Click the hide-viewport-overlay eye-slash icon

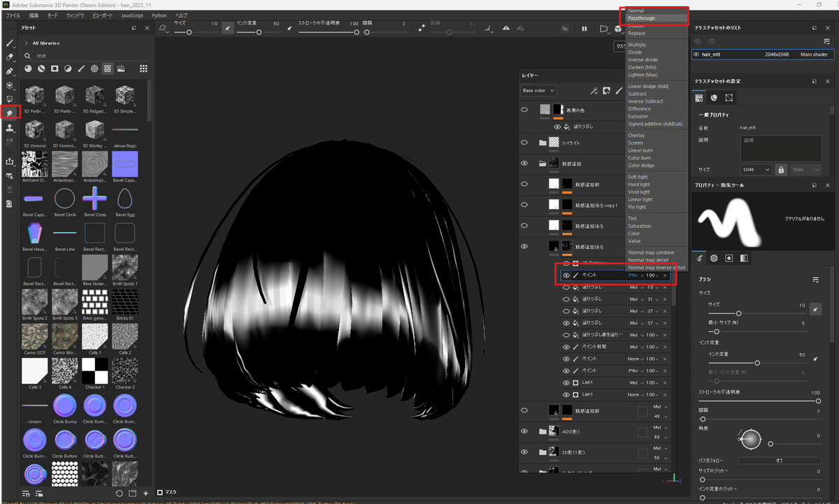tap(565, 29)
